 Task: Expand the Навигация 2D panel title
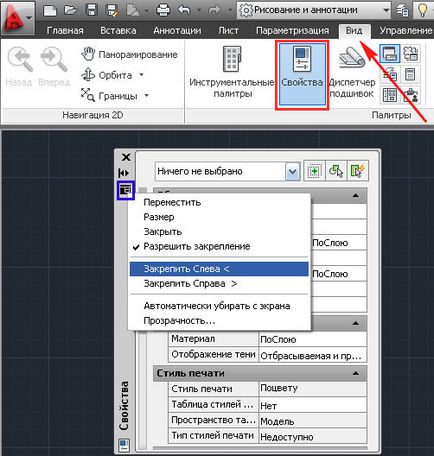click(93, 115)
